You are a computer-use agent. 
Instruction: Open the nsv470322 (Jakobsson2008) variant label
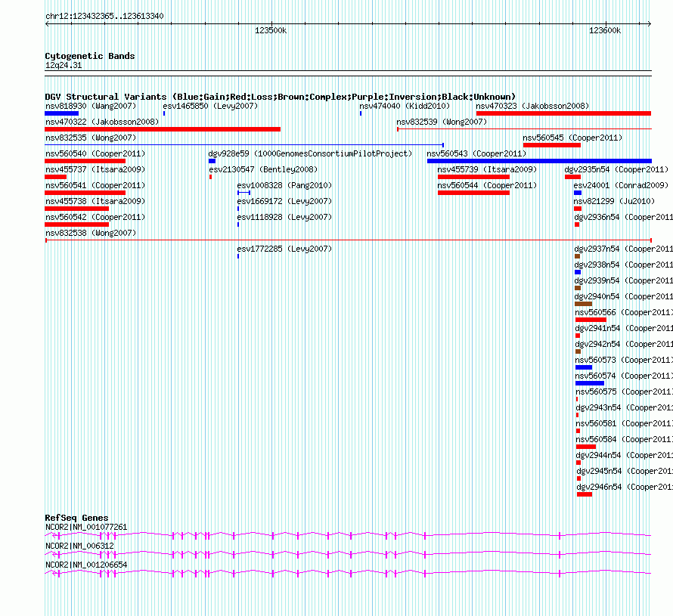pyautogui.click(x=102, y=122)
